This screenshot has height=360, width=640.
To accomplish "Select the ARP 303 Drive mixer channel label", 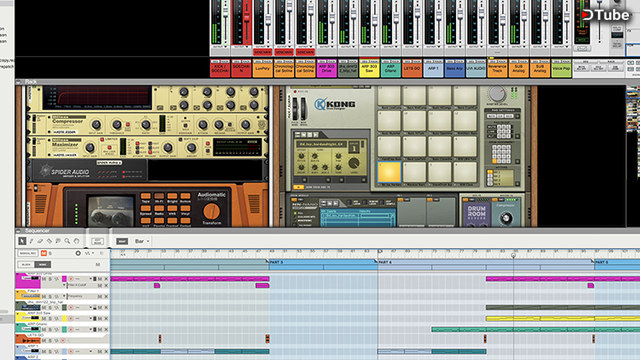I will (326, 69).
